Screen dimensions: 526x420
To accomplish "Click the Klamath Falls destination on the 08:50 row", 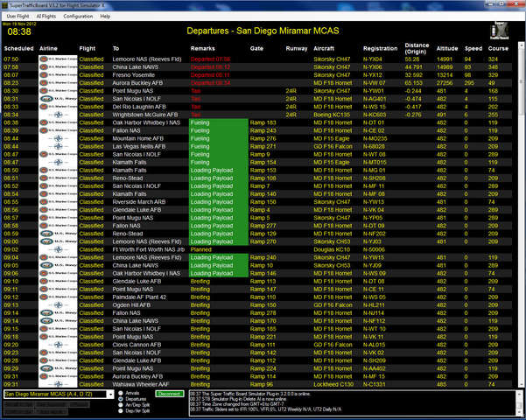I will pos(130,171).
